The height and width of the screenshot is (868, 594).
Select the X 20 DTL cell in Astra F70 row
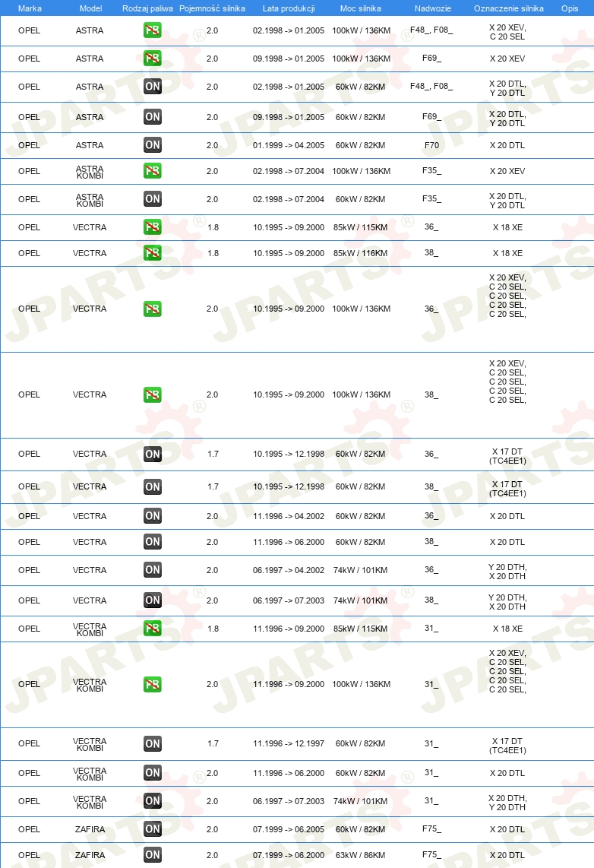tap(507, 145)
